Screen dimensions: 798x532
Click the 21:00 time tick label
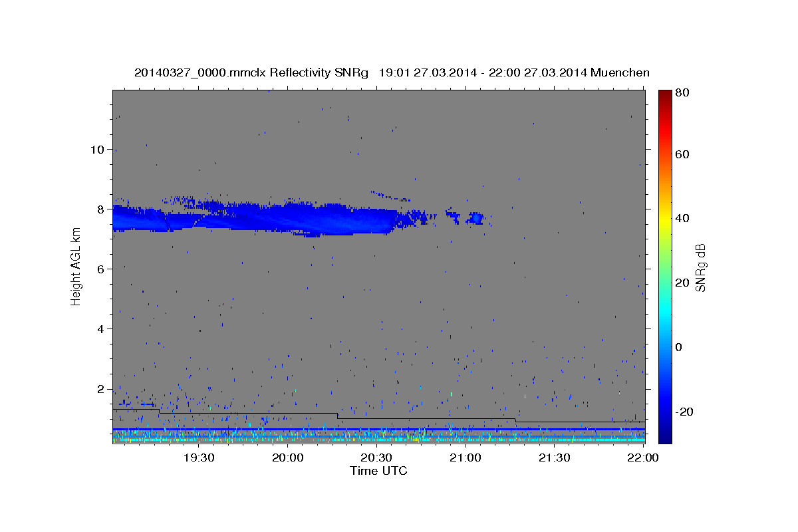465,458
